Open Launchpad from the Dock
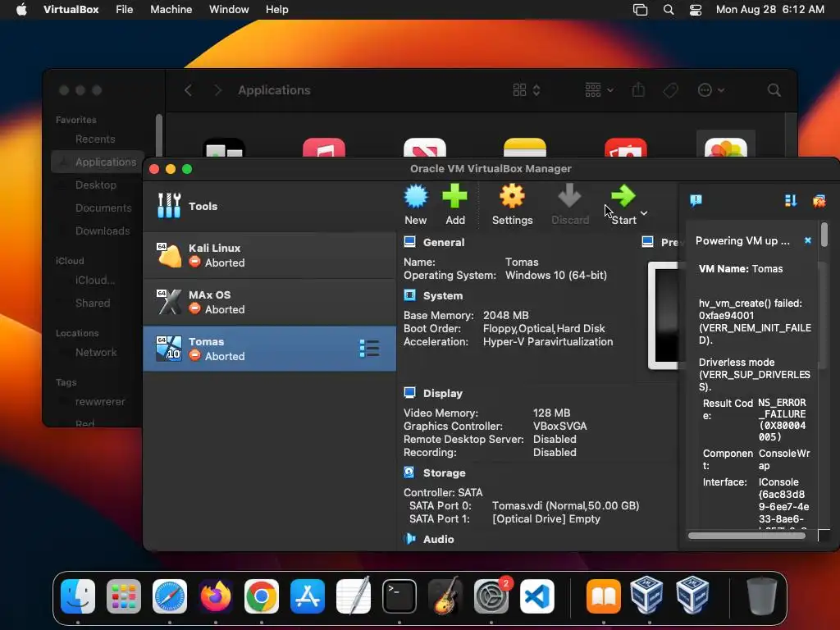The image size is (840, 630). pos(124,596)
